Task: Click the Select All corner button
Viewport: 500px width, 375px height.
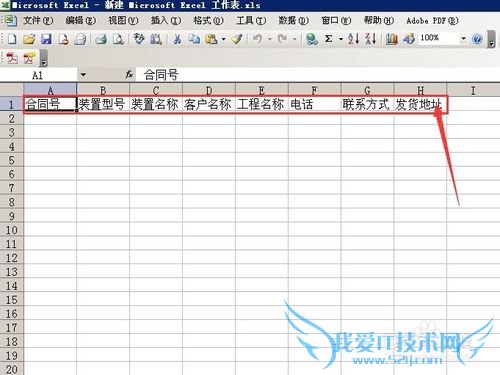Action: (12, 90)
